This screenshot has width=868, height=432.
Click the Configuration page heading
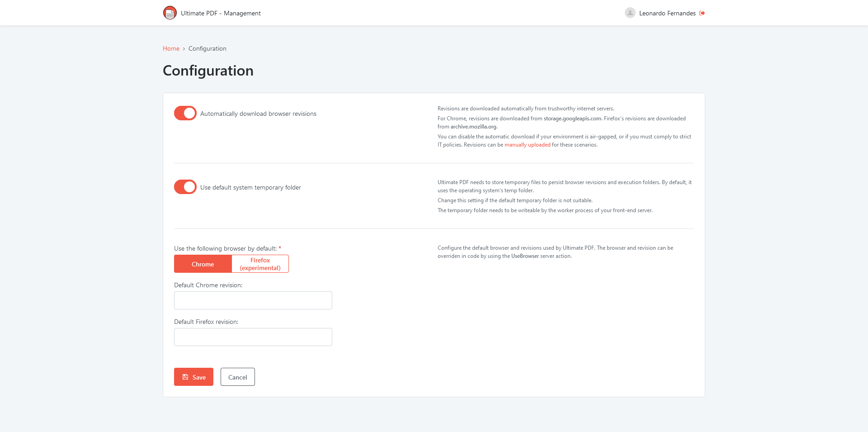208,71
